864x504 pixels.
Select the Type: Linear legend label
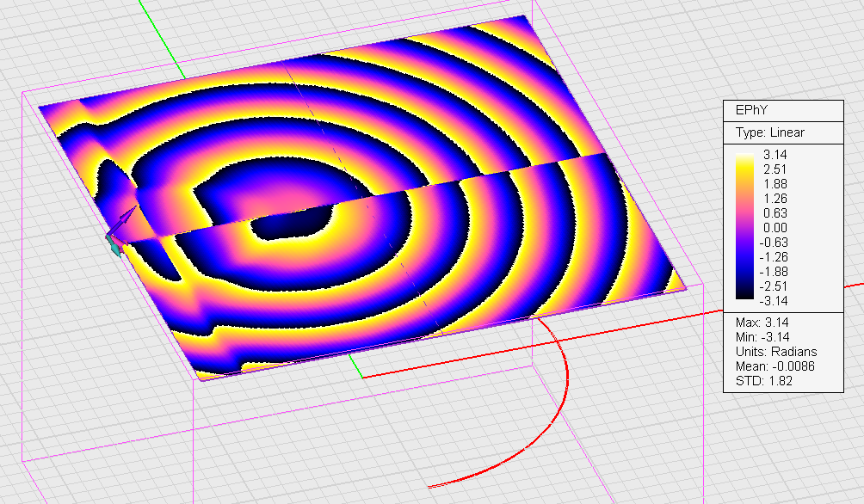click(770, 132)
